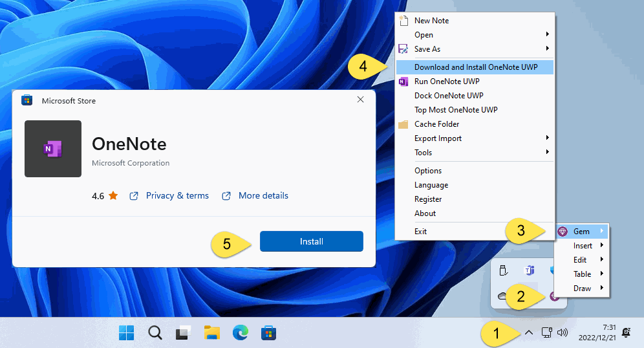Expand the Open submenu
644x348 pixels.
pos(548,34)
